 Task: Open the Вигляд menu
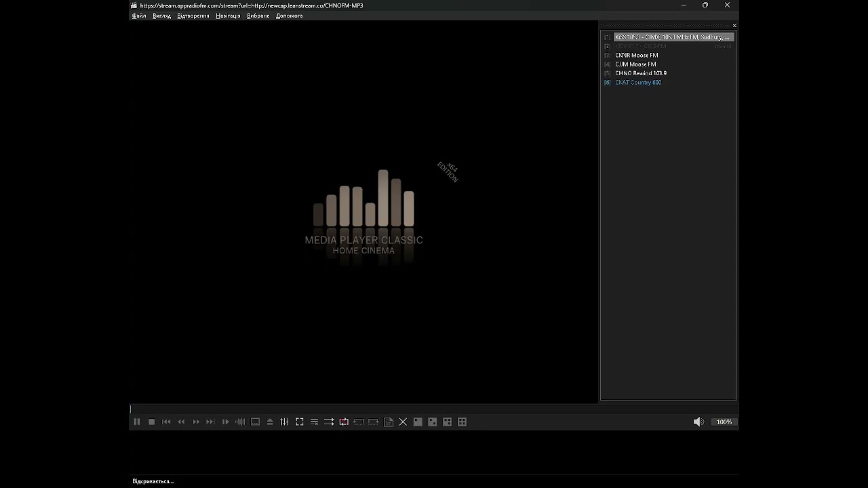pyautogui.click(x=162, y=16)
